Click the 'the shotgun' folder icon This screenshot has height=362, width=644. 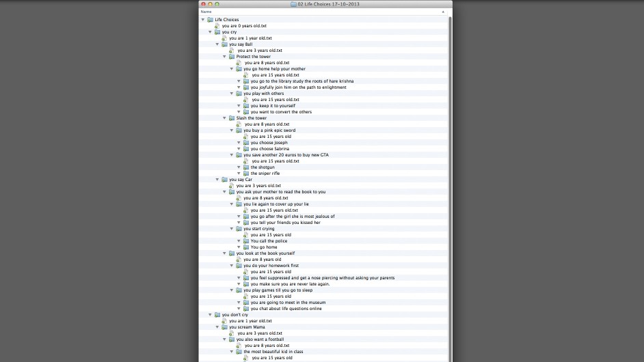pyautogui.click(x=246, y=167)
